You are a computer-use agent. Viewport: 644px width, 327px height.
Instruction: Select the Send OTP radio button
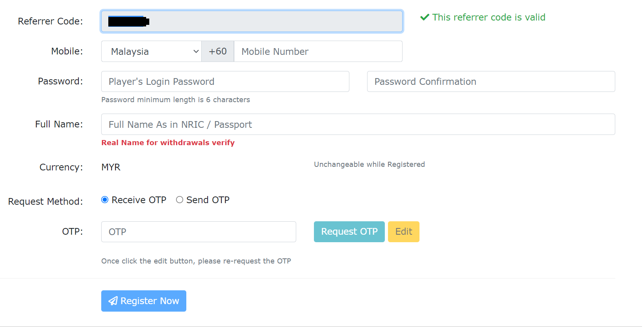(x=180, y=200)
